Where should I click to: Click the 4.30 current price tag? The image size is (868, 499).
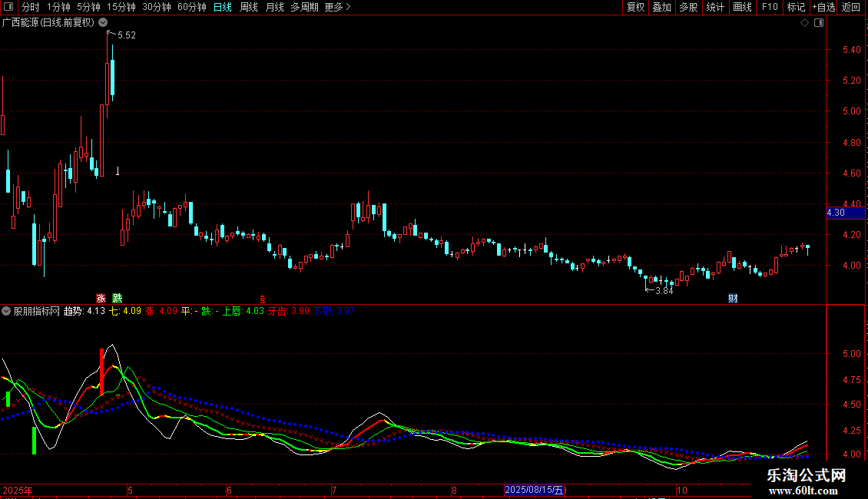[x=845, y=213]
